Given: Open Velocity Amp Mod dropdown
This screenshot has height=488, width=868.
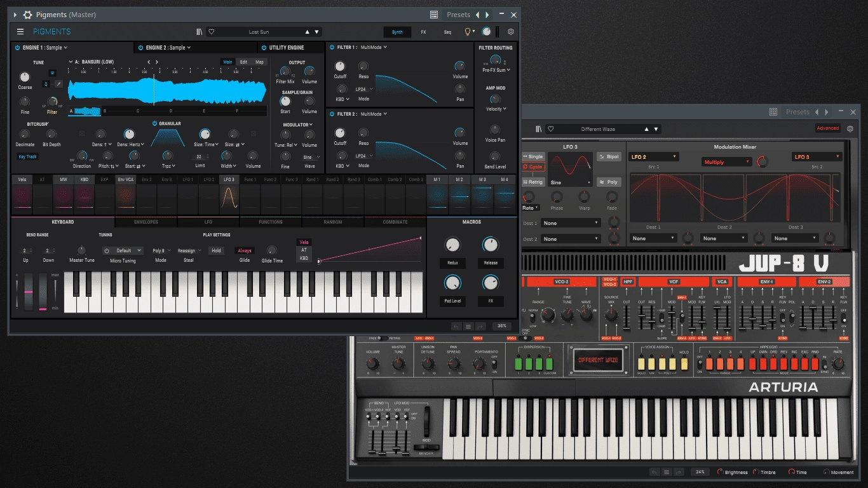Looking at the screenshot, I should 496,109.
